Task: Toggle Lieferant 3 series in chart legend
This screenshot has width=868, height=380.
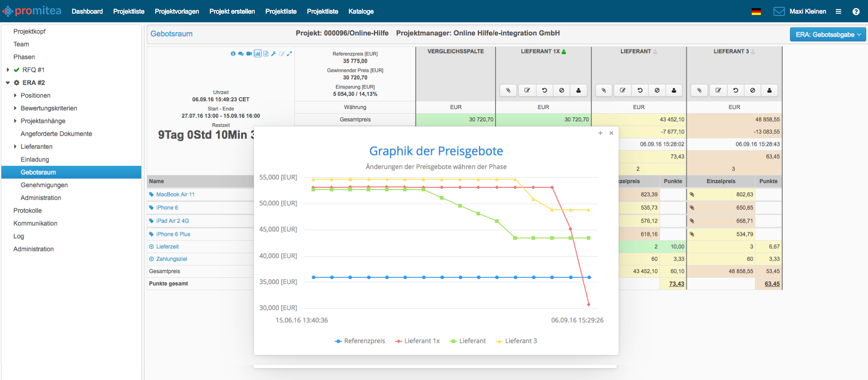Action: (516, 341)
